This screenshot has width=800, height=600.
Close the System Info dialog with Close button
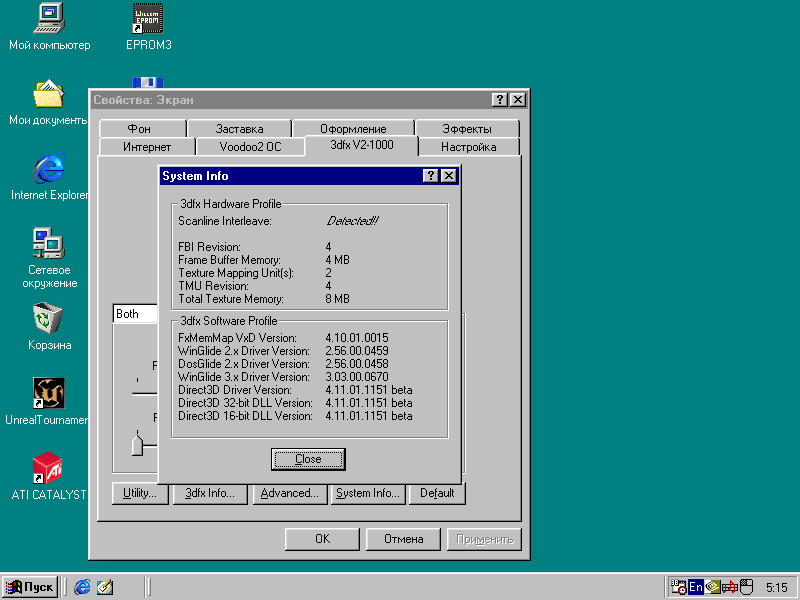point(308,459)
